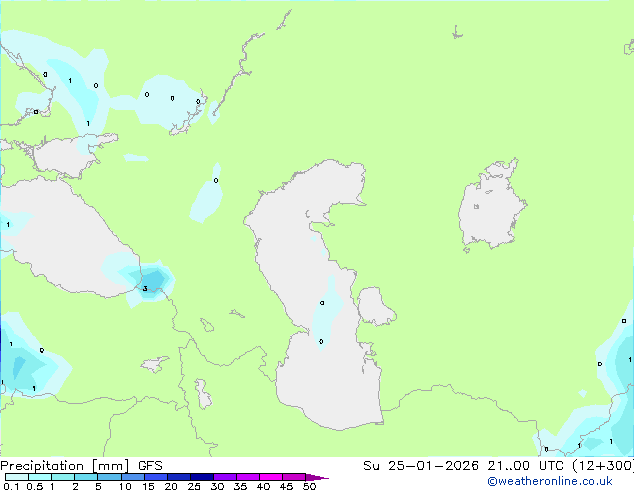Click the legend label '20'

pyautogui.click(x=171, y=486)
